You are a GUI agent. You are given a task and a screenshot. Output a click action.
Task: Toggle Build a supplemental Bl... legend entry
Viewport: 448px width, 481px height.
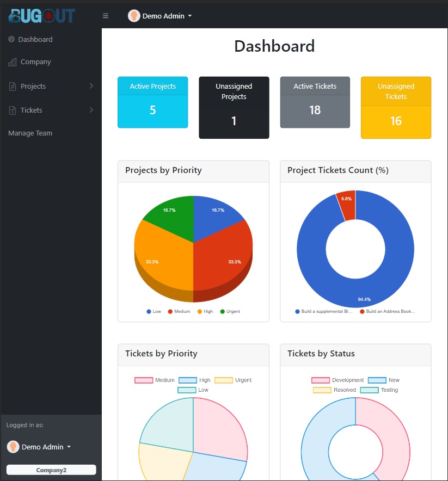pyautogui.click(x=324, y=311)
